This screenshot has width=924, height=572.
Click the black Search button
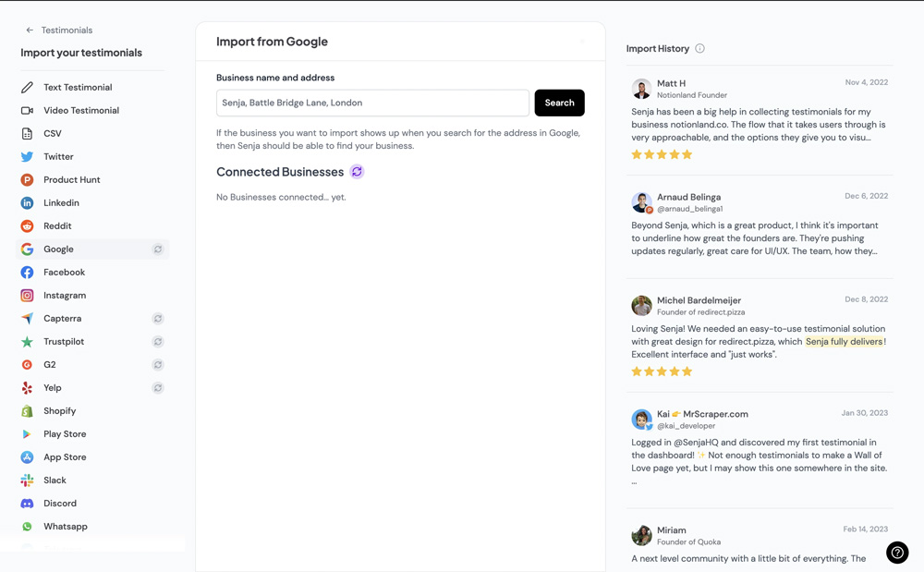coord(559,103)
